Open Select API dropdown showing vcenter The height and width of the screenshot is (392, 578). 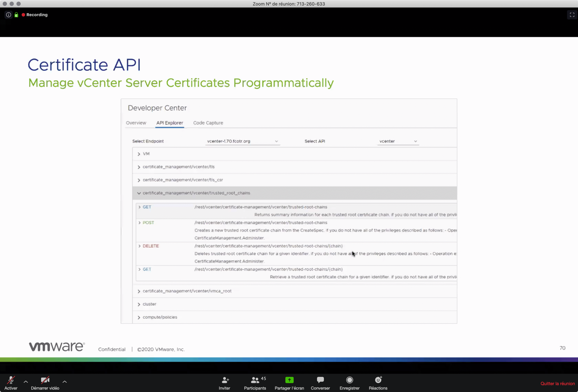[398, 141]
